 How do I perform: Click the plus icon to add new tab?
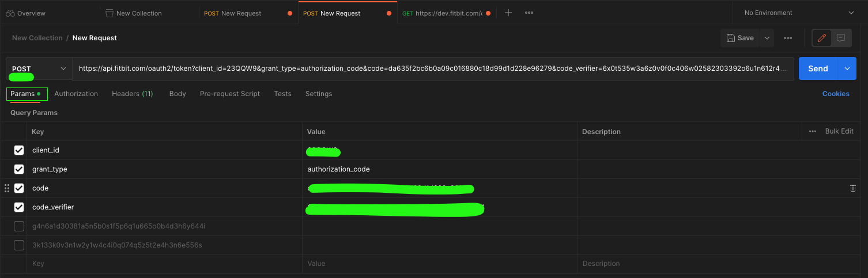(x=508, y=13)
